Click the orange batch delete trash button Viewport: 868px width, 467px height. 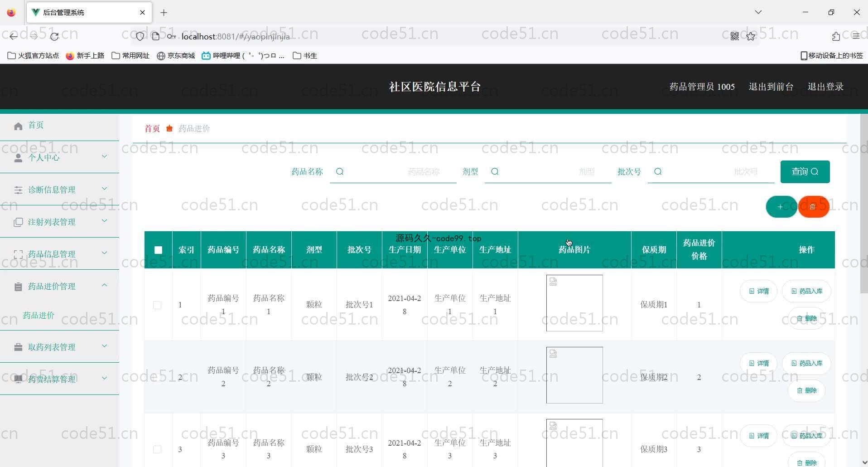[x=813, y=207]
